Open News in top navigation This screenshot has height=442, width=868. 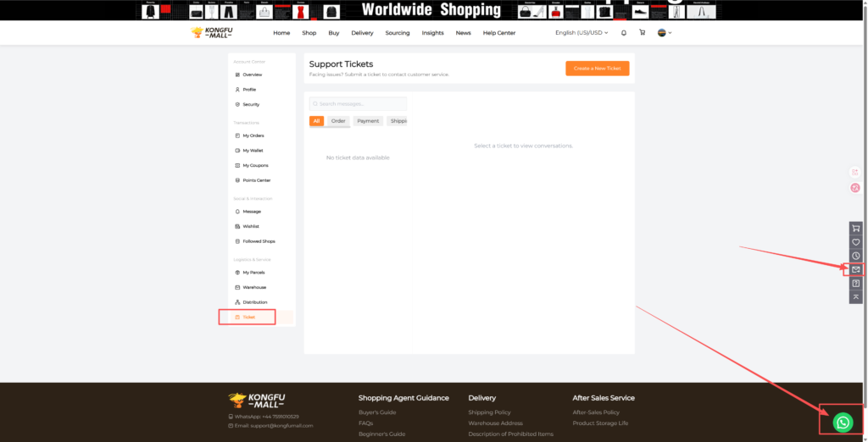[x=464, y=33]
